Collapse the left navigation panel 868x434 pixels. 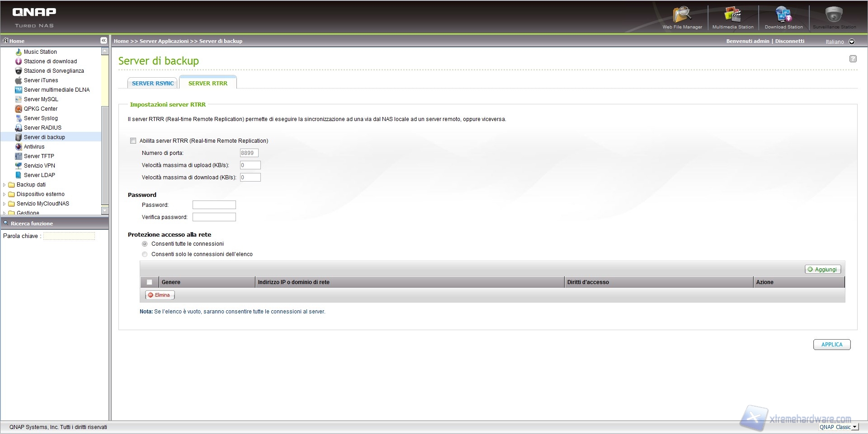point(104,41)
